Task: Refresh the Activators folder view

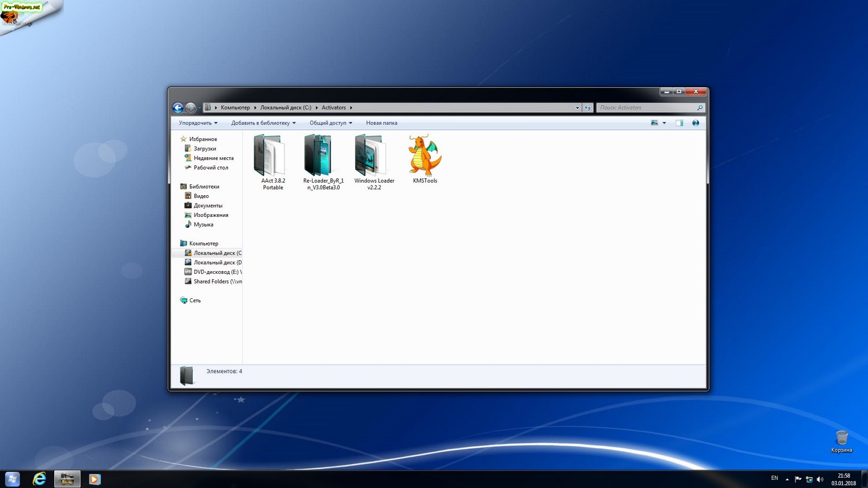Action: tap(588, 108)
